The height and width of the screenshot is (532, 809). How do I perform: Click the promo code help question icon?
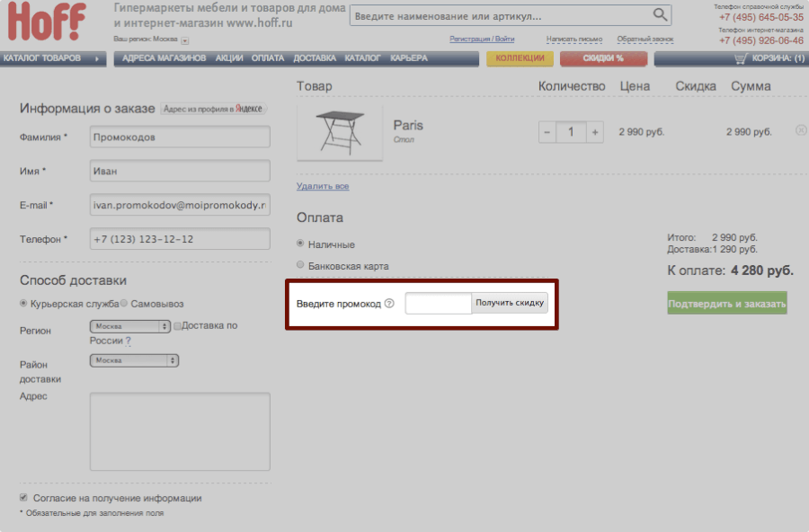[x=389, y=304]
